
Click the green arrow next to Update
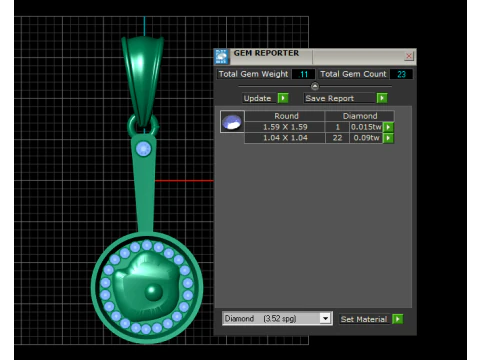tap(283, 98)
